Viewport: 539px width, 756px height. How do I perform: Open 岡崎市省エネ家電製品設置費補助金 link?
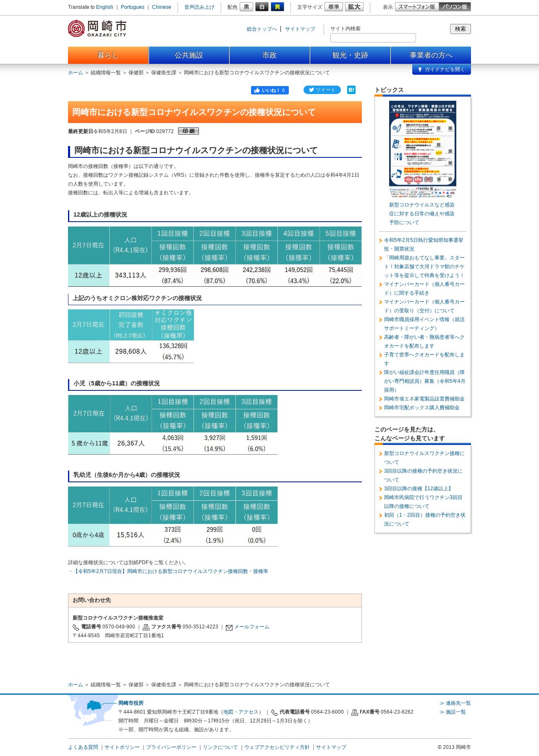[424, 399]
